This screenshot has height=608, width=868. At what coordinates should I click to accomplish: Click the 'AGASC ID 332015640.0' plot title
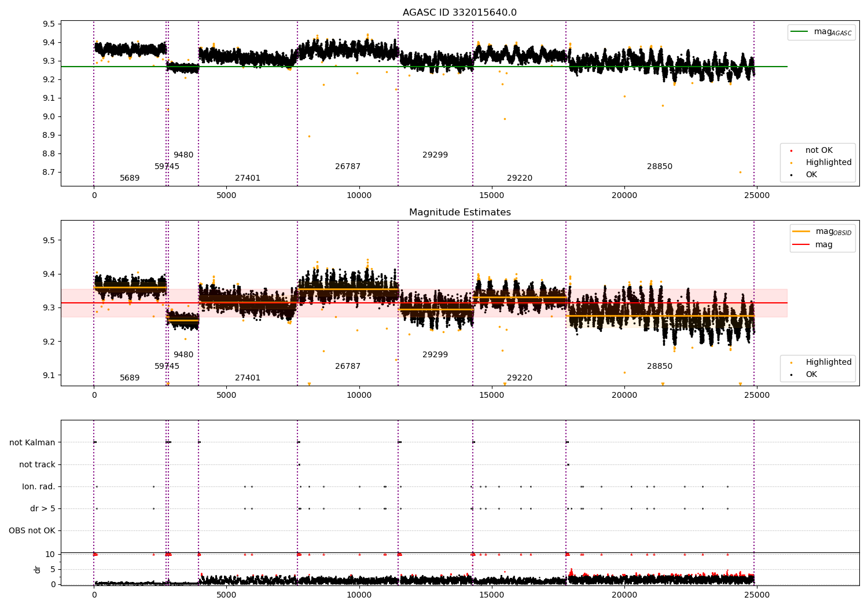pyautogui.click(x=460, y=13)
